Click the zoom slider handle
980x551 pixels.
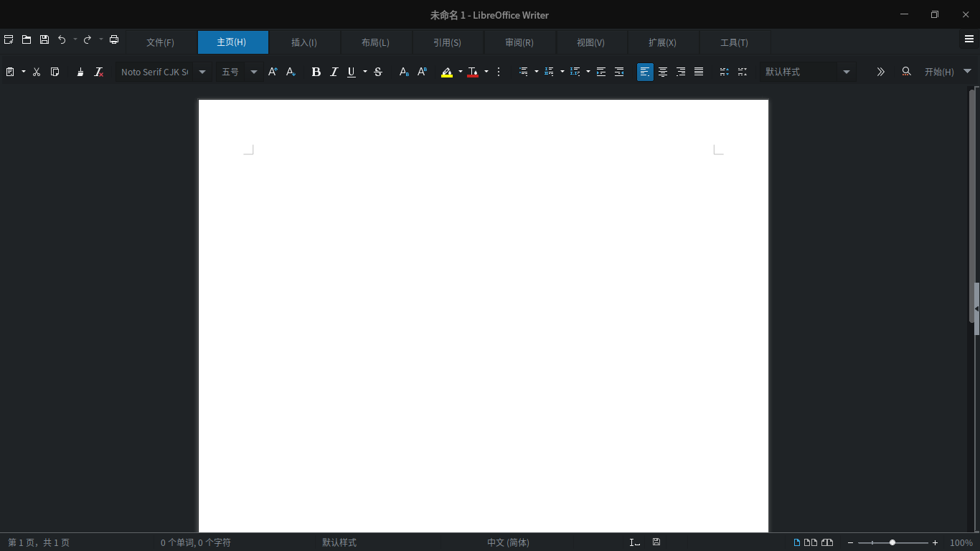[892, 542]
